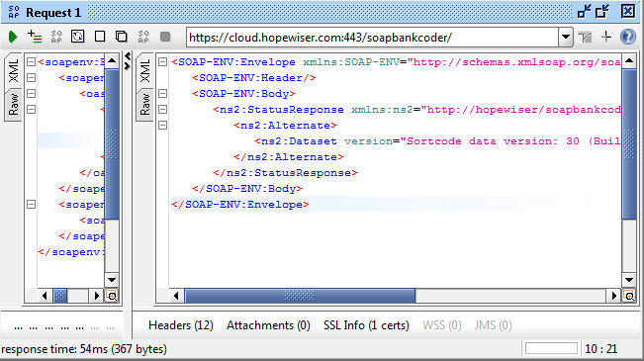Open the Attachments (0) tab

(x=268, y=325)
